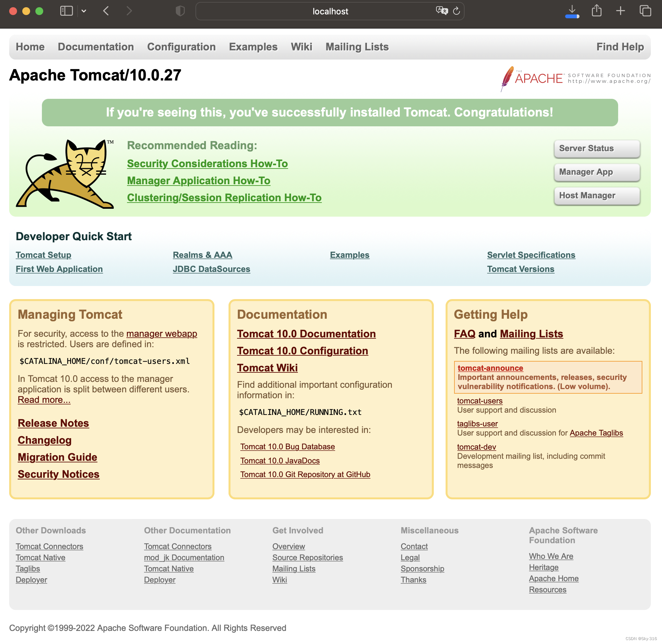The width and height of the screenshot is (662, 644).
Task: Open Heritage footer link
Action: [543, 567]
